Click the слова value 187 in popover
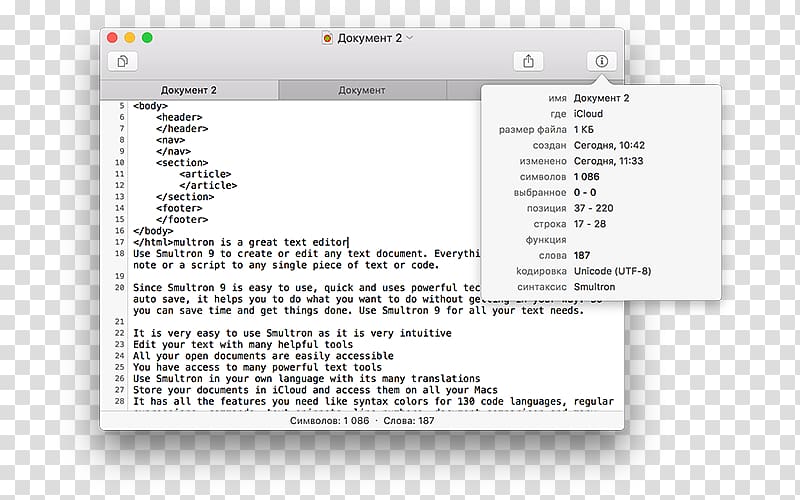800x500 pixels. (x=582, y=255)
